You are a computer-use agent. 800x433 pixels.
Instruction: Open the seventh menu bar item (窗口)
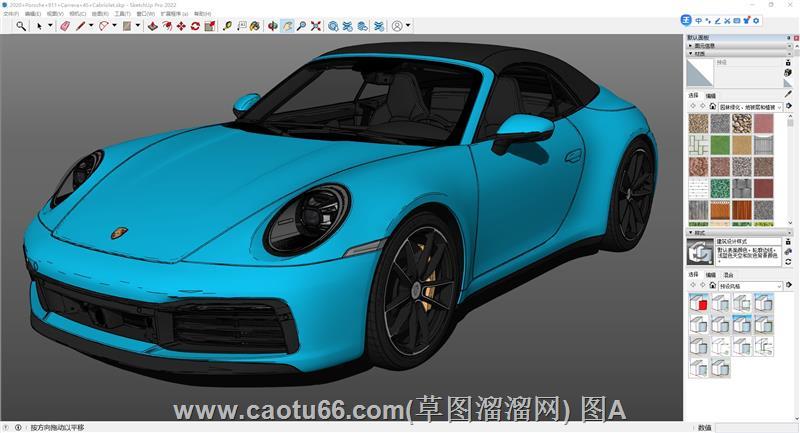(x=145, y=14)
